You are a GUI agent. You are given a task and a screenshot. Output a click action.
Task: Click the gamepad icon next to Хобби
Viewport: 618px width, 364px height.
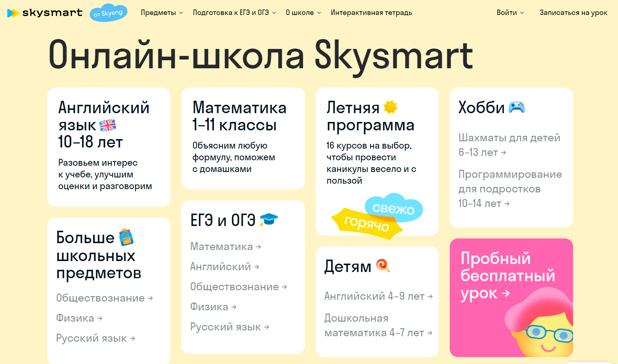click(x=517, y=107)
